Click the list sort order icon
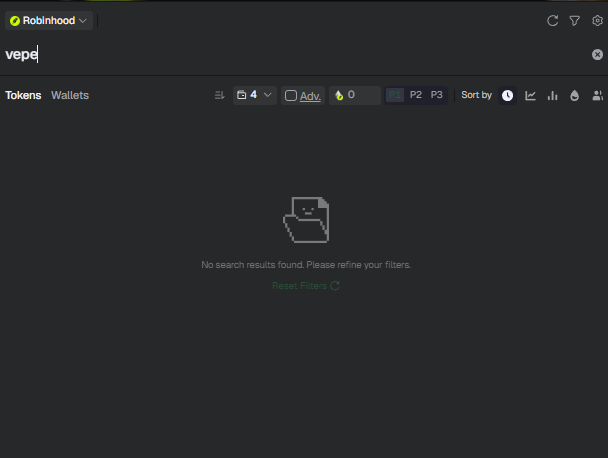Viewport: 608px width, 458px height. [219, 95]
